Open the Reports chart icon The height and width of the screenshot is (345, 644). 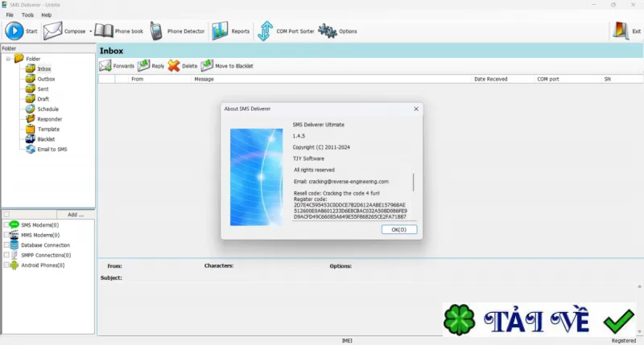(x=220, y=31)
